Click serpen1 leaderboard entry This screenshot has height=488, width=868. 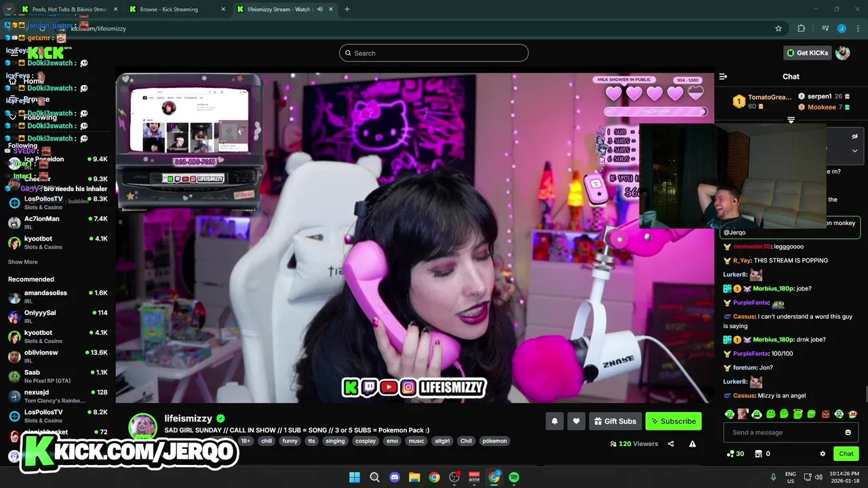(x=824, y=96)
